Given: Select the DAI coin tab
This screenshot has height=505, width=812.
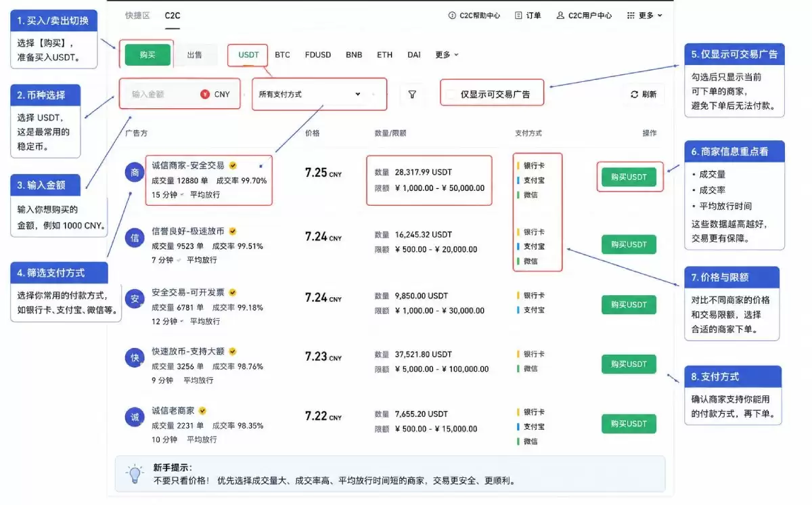Looking at the screenshot, I should 413,55.
